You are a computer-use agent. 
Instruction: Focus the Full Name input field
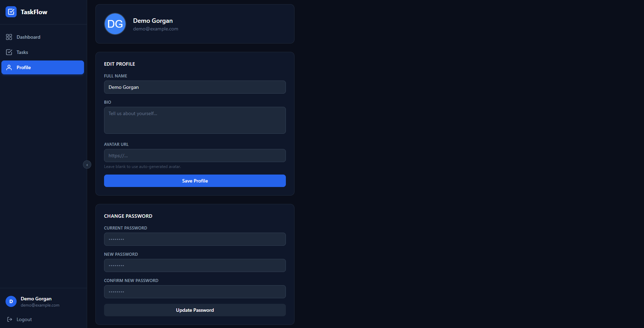[195, 87]
